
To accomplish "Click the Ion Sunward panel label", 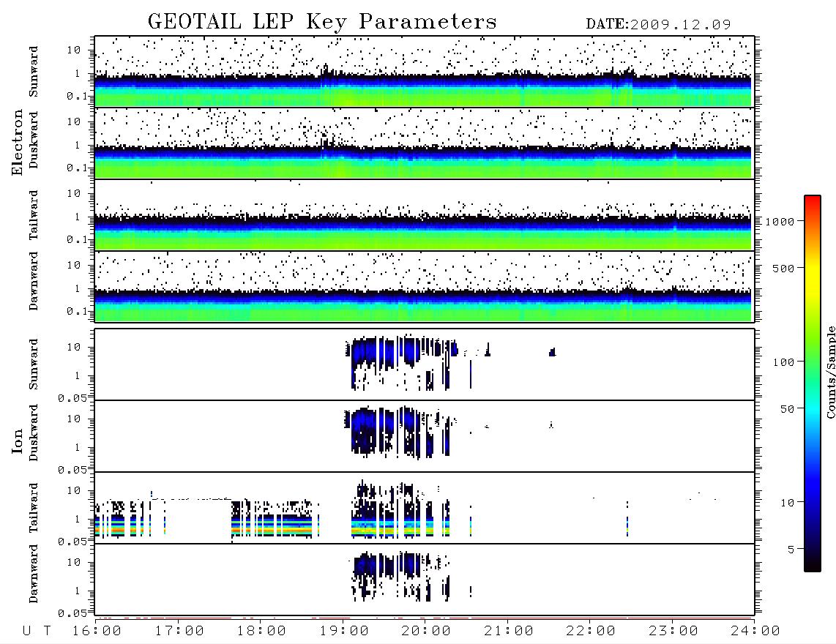I will pos(34,364).
